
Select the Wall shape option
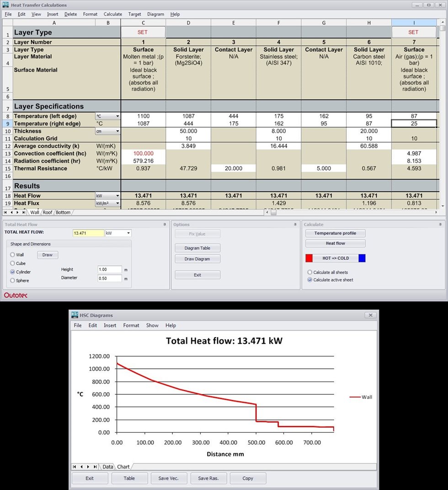13,255
